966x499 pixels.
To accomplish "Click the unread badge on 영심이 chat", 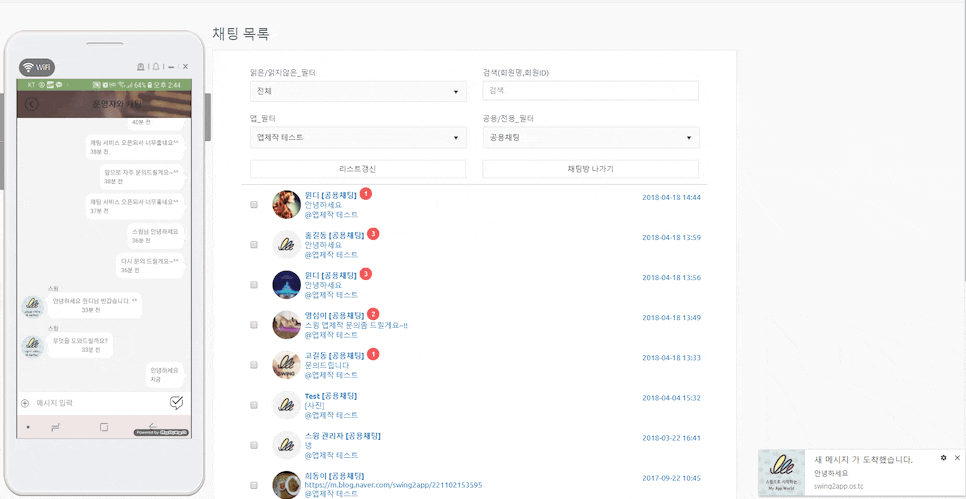I will 373,314.
